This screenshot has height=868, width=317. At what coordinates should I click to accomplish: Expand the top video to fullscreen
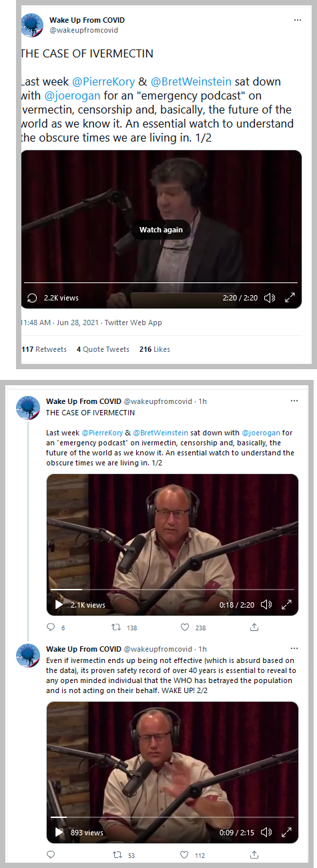[x=290, y=298]
